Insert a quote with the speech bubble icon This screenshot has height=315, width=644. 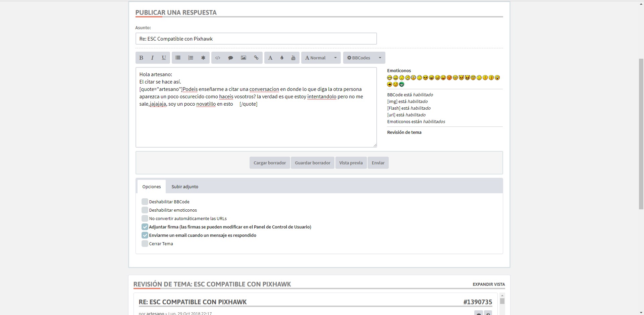[x=230, y=58]
